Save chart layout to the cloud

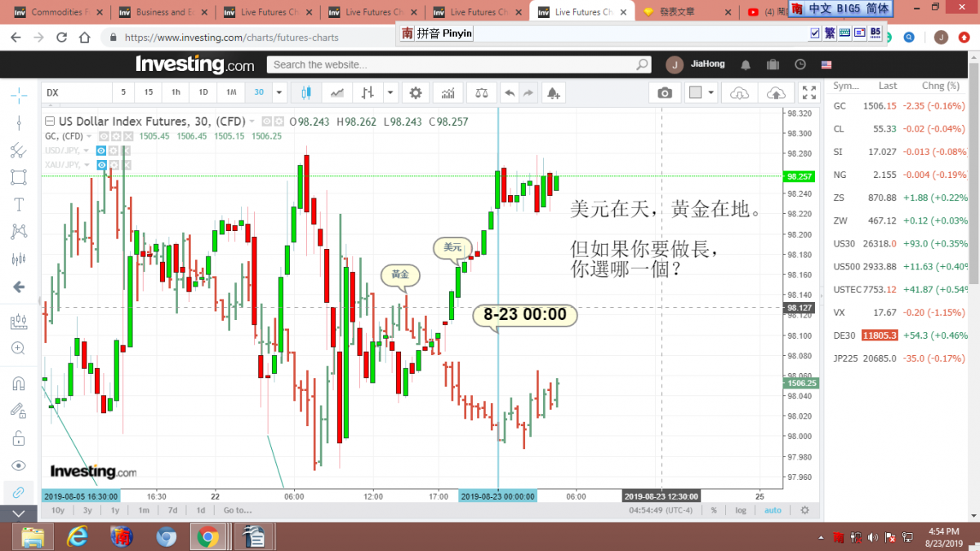click(776, 92)
